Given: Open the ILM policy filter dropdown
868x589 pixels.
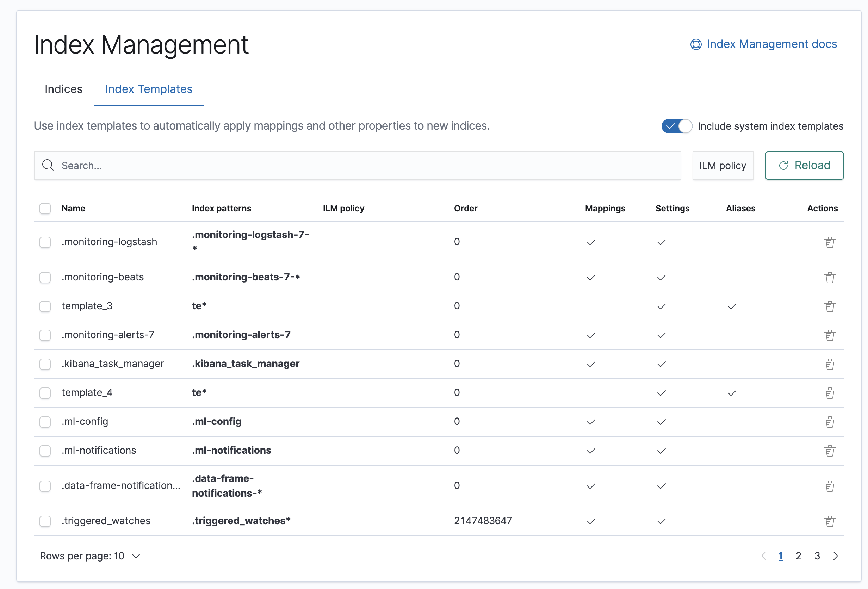Looking at the screenshot, I should 723,166.
